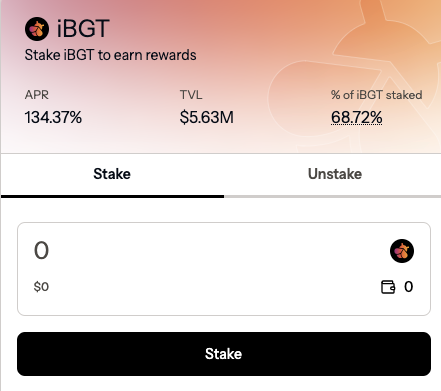Click the black Stake button

224,354
